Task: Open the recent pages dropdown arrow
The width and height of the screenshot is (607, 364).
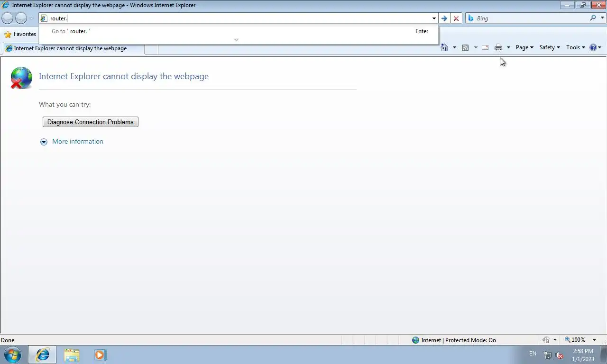Action: [x=31, y=18]
